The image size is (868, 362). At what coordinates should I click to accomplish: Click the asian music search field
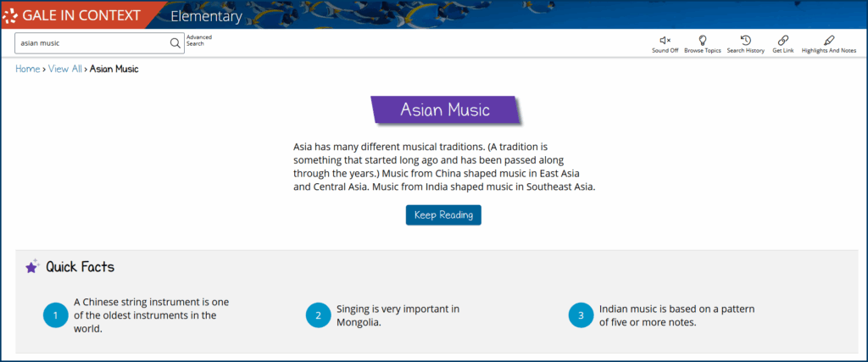[x=92, y=43]
